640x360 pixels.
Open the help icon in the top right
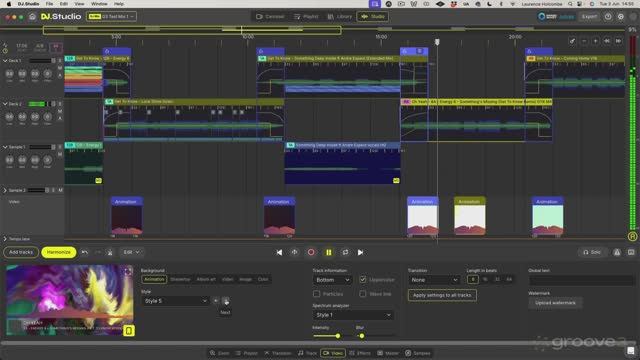pyautogui.click(x=608, y=17)
